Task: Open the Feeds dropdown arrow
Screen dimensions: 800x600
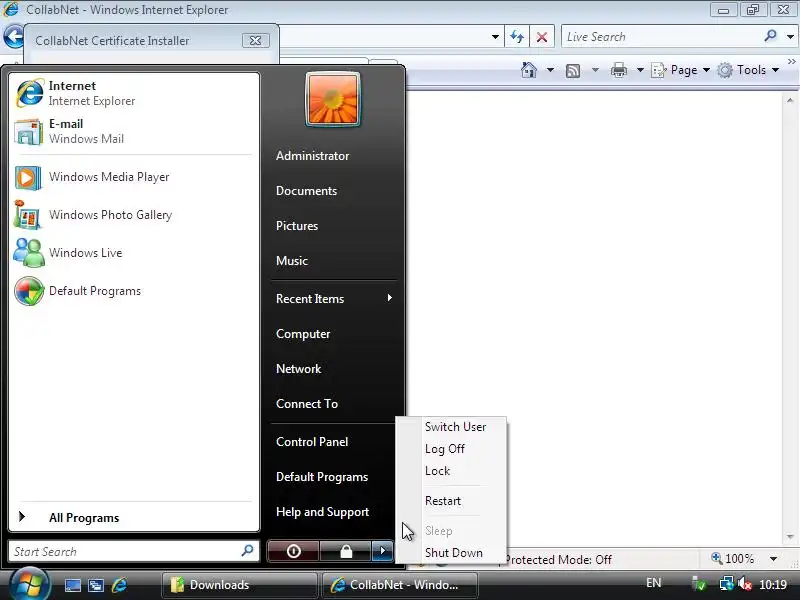Action: point(595,70)
